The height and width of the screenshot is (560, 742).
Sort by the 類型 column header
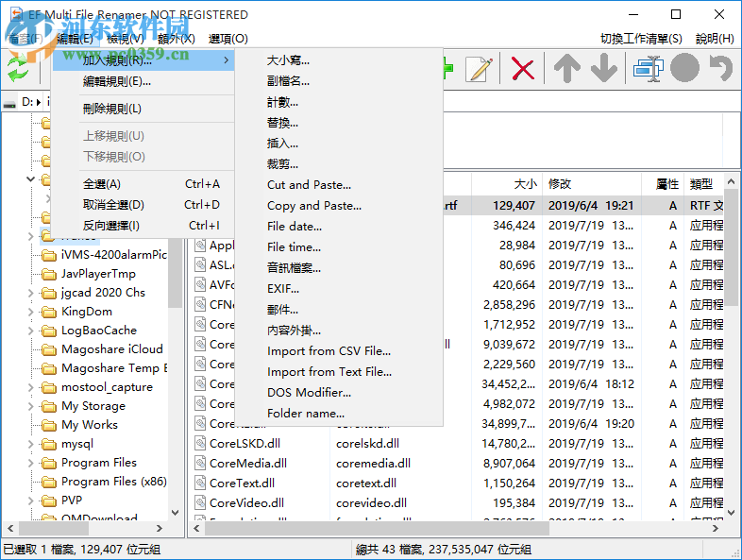click(x=704, y=184)
